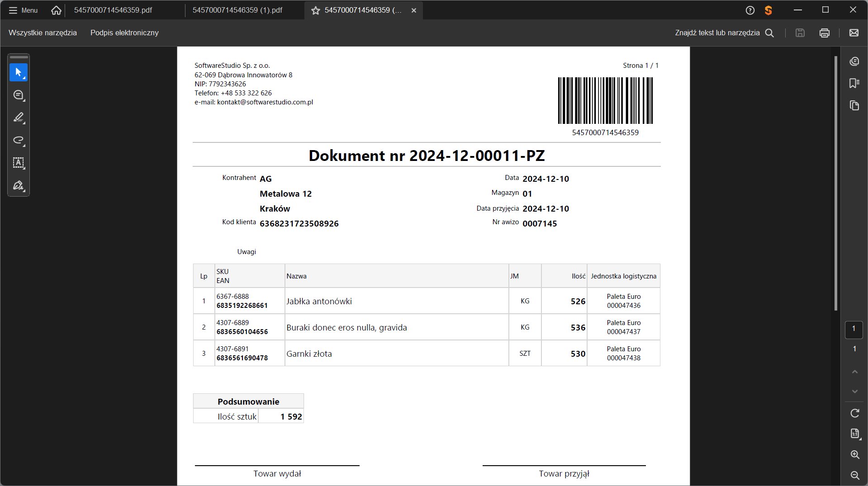Share document via envelope email icon
868x486 pixels.
click(x=854, y=33)
